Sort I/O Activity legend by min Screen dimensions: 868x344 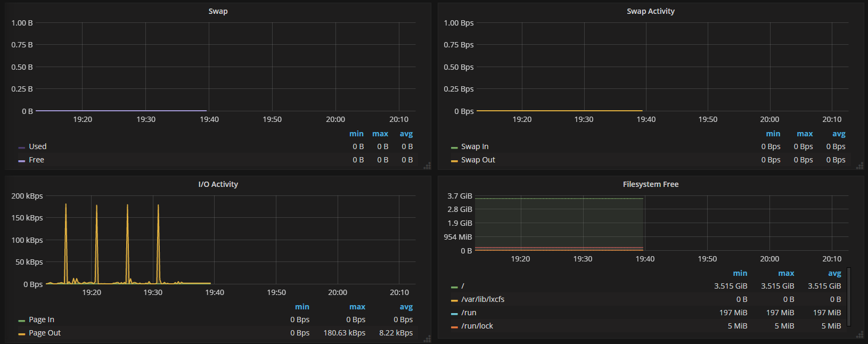(302, 307)
